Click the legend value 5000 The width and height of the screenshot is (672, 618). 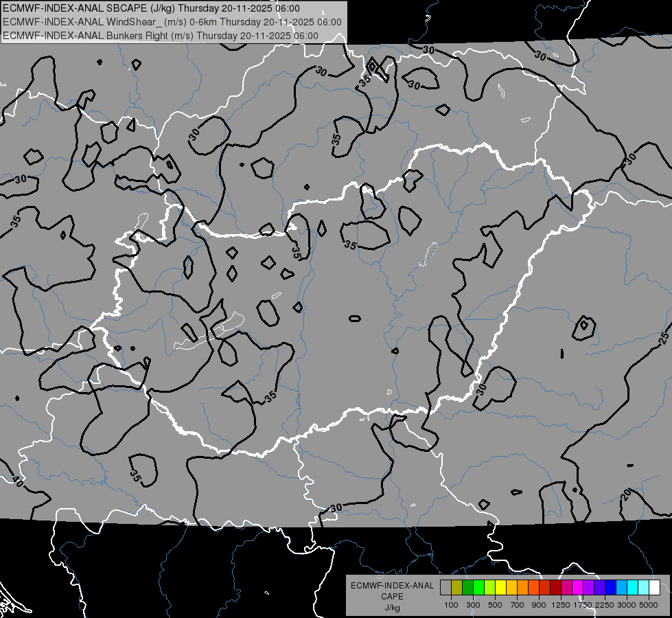point(649,605)
